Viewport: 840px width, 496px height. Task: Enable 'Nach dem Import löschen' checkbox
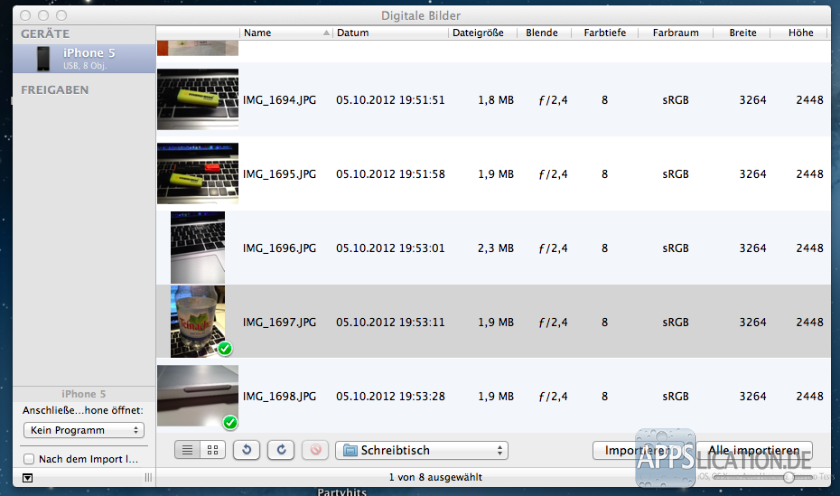[29, 459]
